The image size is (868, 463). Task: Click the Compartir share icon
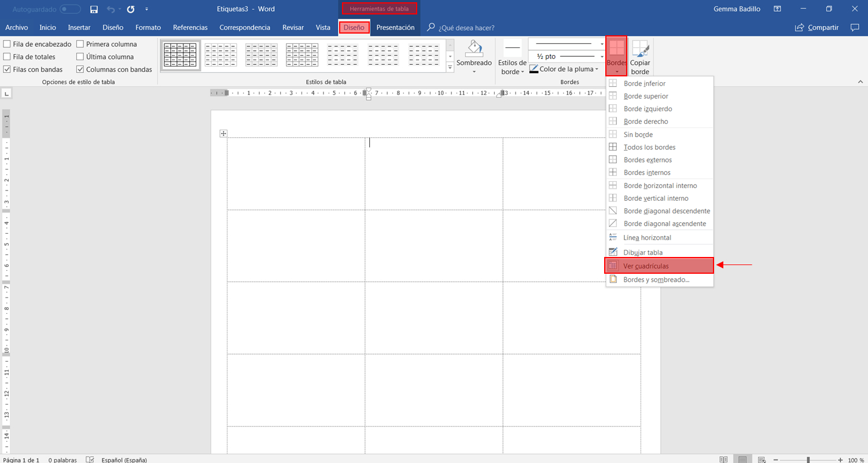click(x=800, y=27)
